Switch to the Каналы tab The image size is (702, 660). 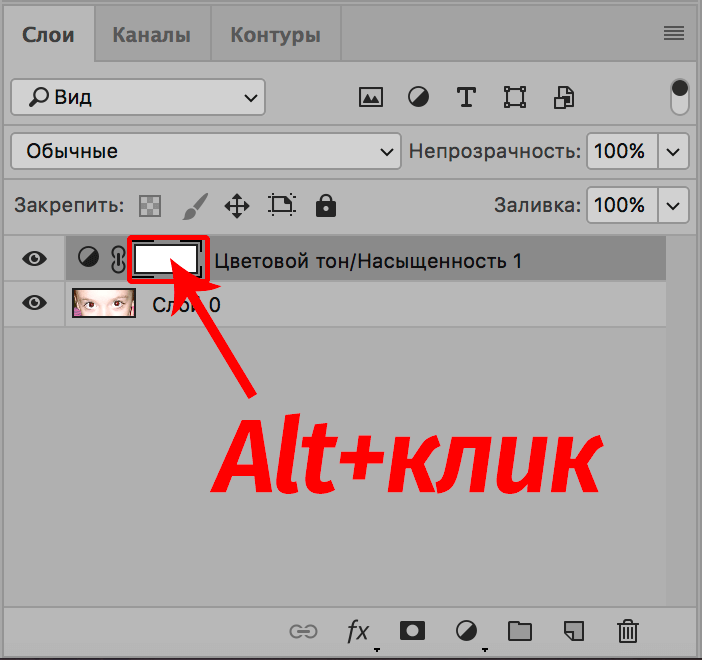click(152, 35)
